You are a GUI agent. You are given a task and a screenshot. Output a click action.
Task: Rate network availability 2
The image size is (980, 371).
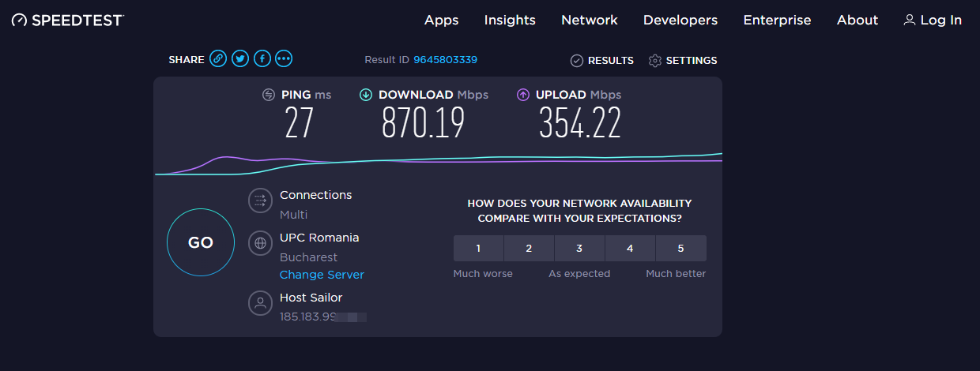tap(529, 248)
